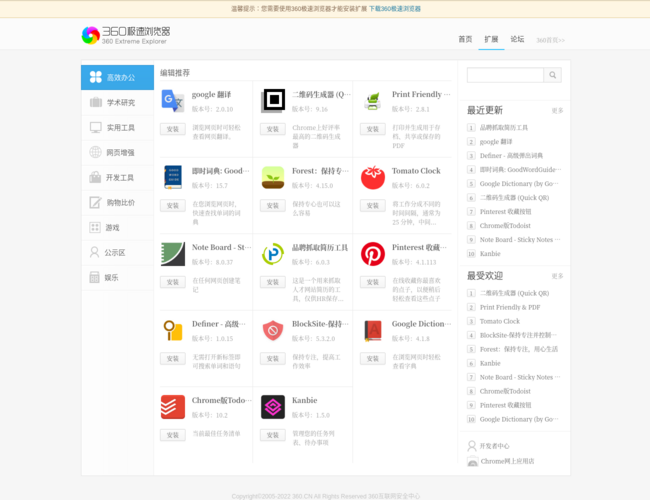Install the 二维码生成器 extension
Screen dimensions: 650x500
[x=273, y=129]
